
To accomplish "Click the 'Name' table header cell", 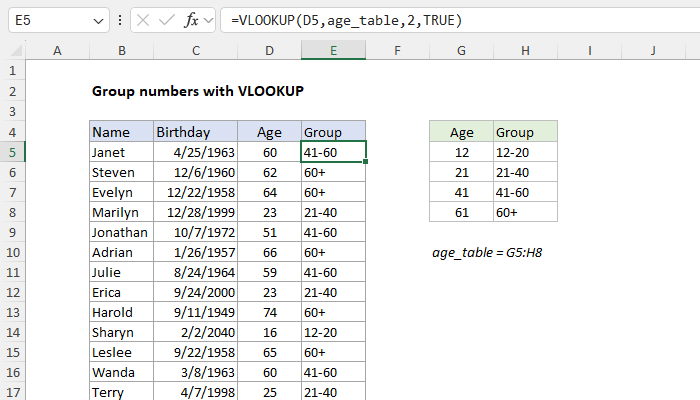I will coord(121,132).
